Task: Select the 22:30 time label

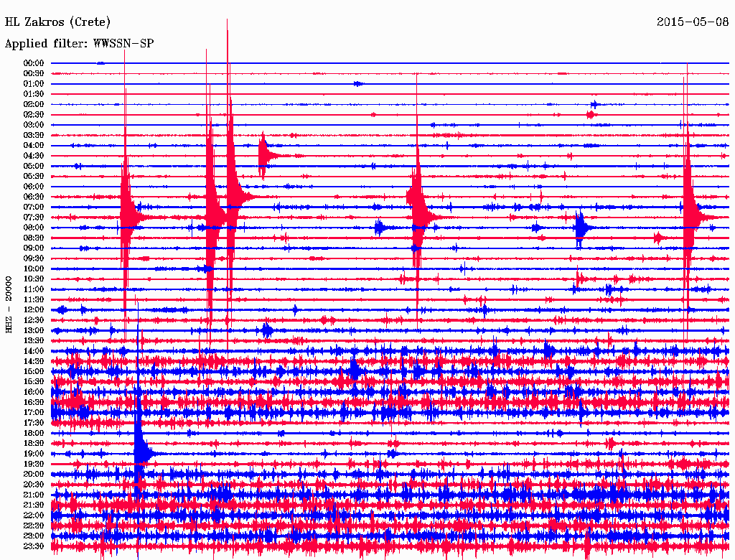Action: pyautogui.click(x=34, y=526)
